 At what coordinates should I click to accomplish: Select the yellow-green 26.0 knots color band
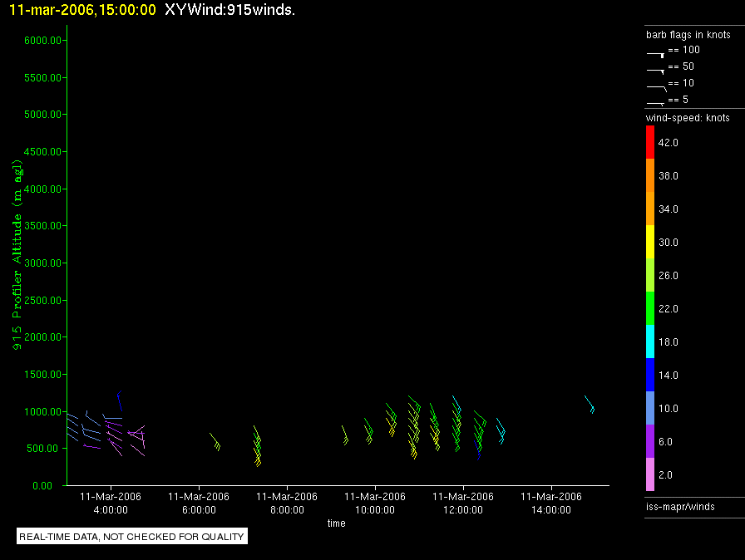(x=650, y=275)
